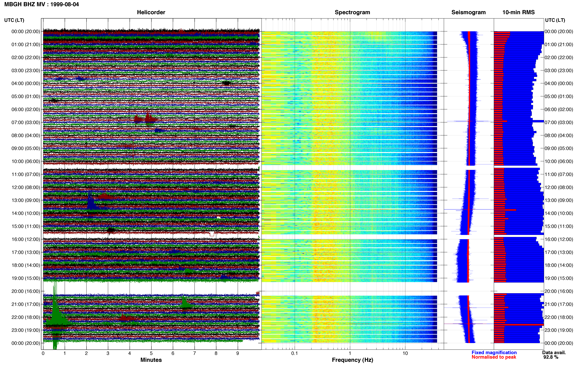Click the 2 tick on Minutes axis
This screenshot has width=588, height=368.
click(86, 353)
